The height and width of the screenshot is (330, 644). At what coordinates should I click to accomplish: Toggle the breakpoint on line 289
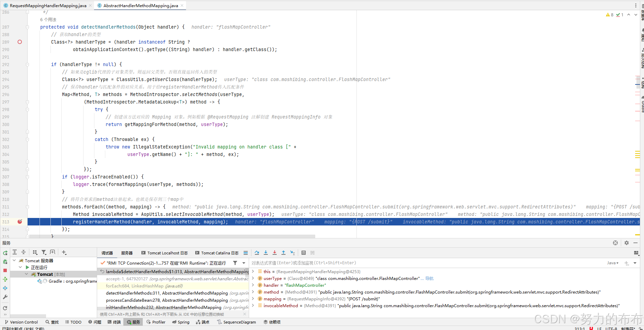[x=20, y=42]
